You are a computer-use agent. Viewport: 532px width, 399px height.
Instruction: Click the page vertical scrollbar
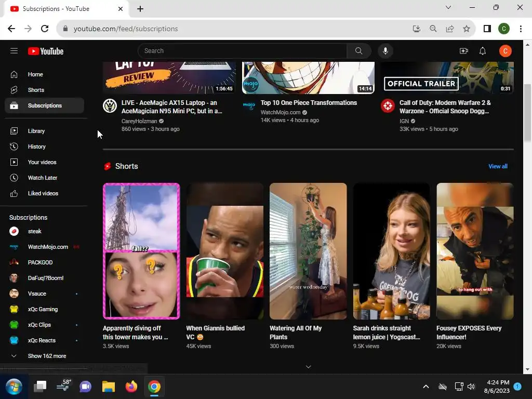pos(528,113)
